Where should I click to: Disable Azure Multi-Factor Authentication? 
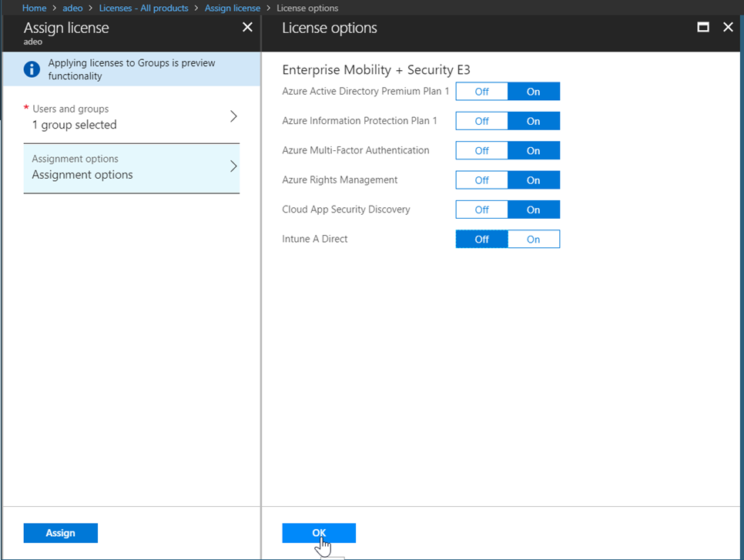coord(481,151)
